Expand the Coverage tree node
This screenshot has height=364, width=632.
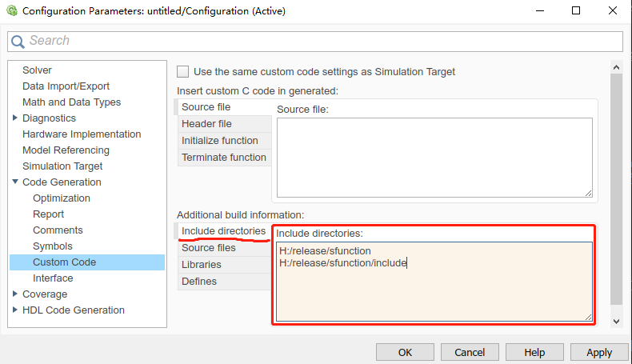[x=15, y=294]
